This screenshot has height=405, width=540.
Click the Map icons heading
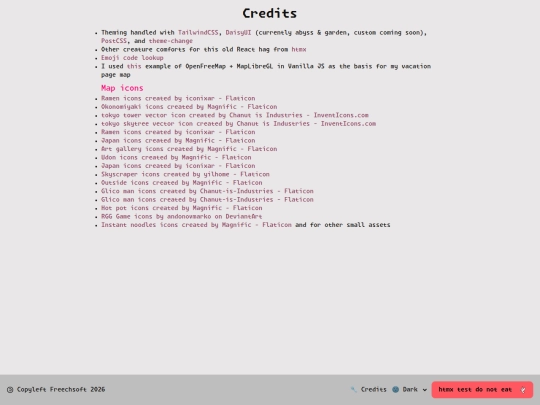pyautogui.click(x=122, y=88)
